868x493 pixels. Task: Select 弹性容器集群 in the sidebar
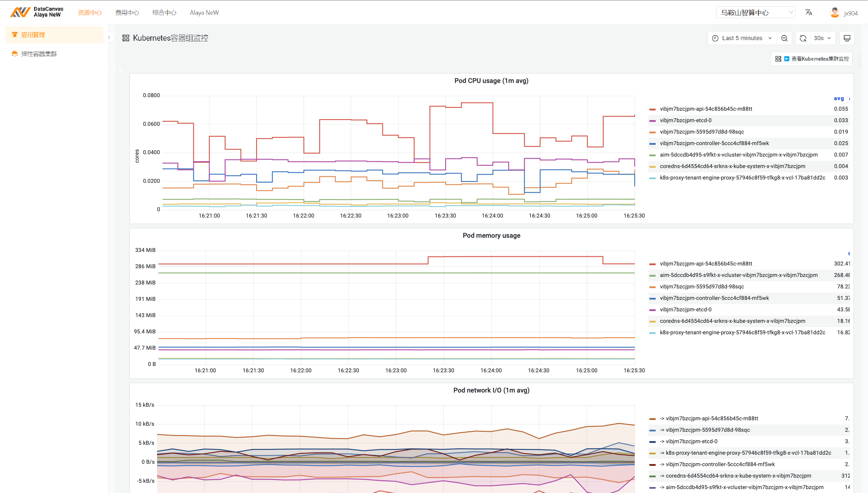(39, 54)
